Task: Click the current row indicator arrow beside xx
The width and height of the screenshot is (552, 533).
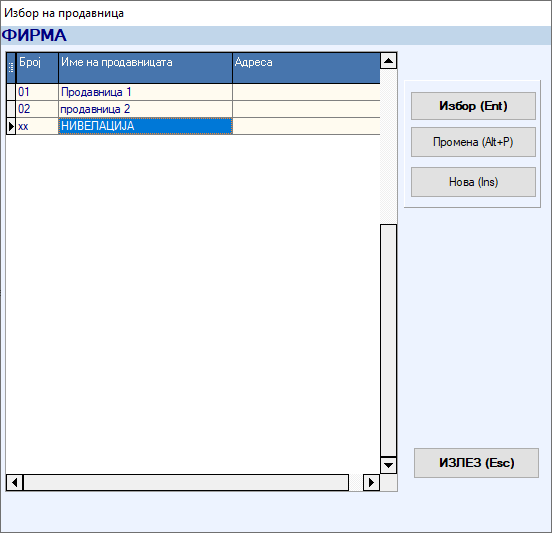Action: [11, 126]
